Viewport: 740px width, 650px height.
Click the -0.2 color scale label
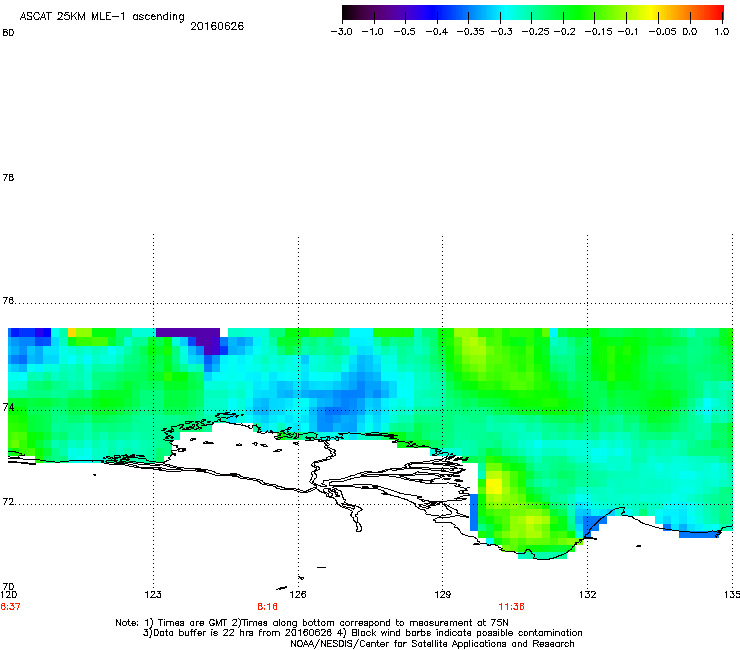tap(564, 32)
